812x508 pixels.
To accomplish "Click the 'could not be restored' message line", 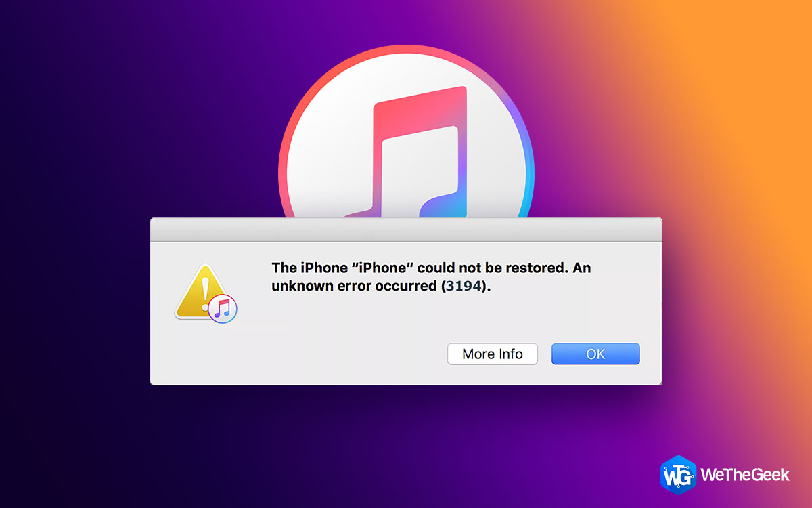I will (x=431, y=268).
